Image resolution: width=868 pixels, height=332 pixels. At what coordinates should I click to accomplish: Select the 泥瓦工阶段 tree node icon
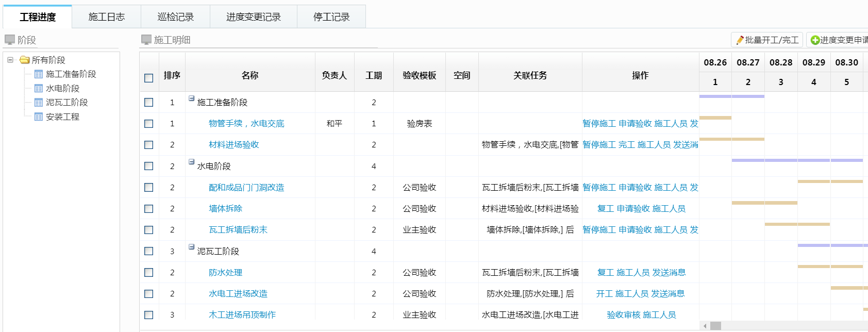39,103
